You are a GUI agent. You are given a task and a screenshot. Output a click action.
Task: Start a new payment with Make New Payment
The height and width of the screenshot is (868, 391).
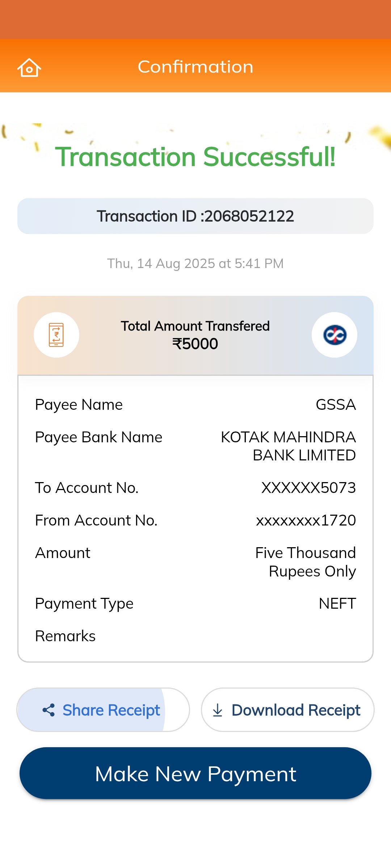(x=195, y=773)
